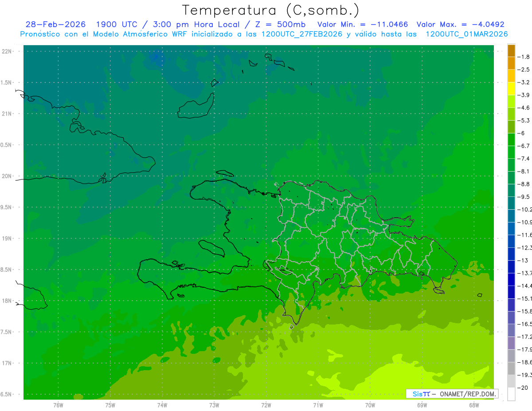Click the '-13' legend value
The image size is (532, 411).
(522, 260)
